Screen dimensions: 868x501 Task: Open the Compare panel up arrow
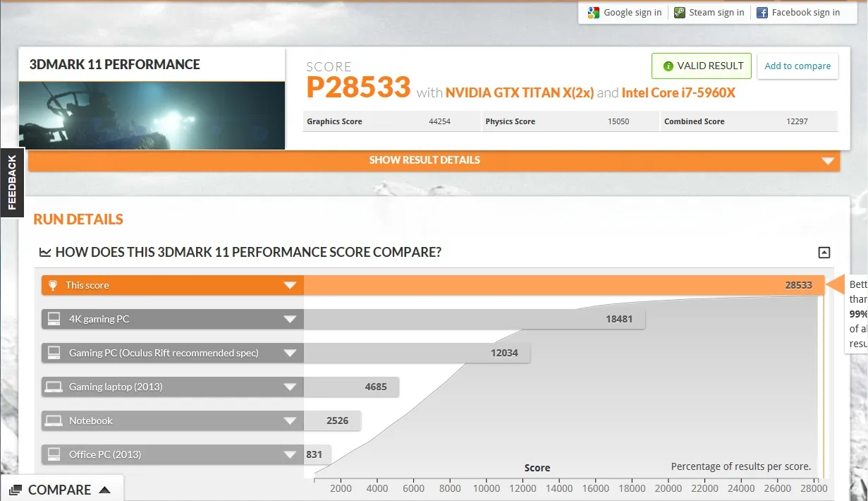pos(104,490)
